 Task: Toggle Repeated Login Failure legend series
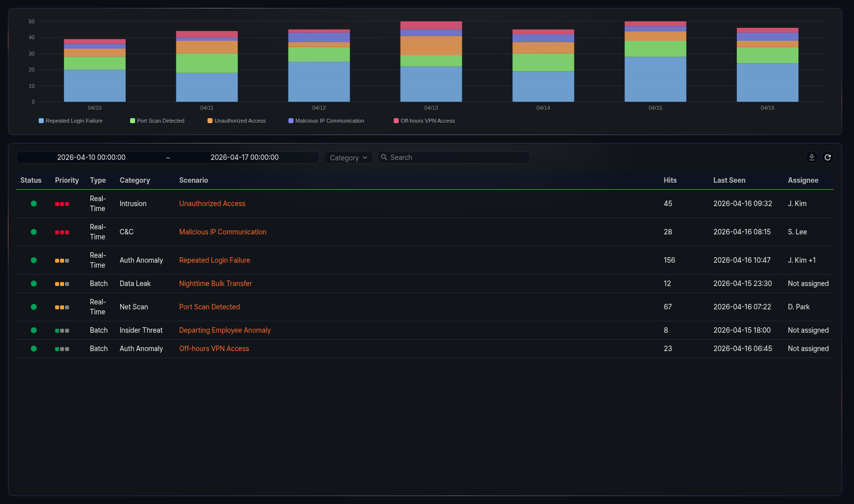[71, 121]
